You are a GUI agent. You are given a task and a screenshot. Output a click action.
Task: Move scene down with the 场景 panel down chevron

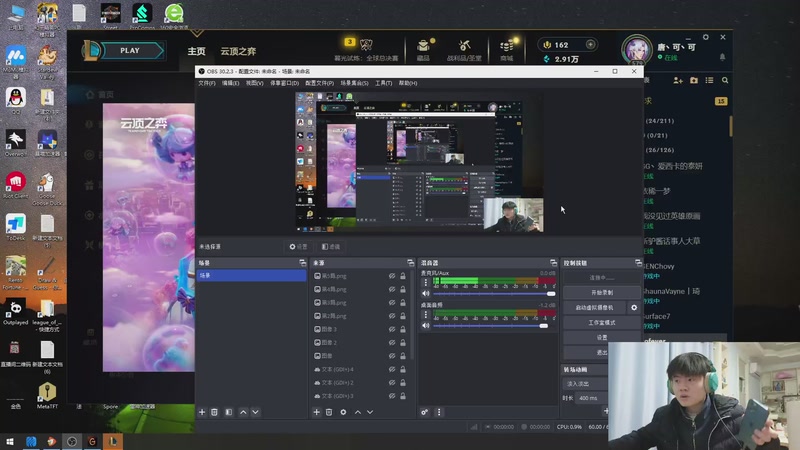(x=256, y=412)
